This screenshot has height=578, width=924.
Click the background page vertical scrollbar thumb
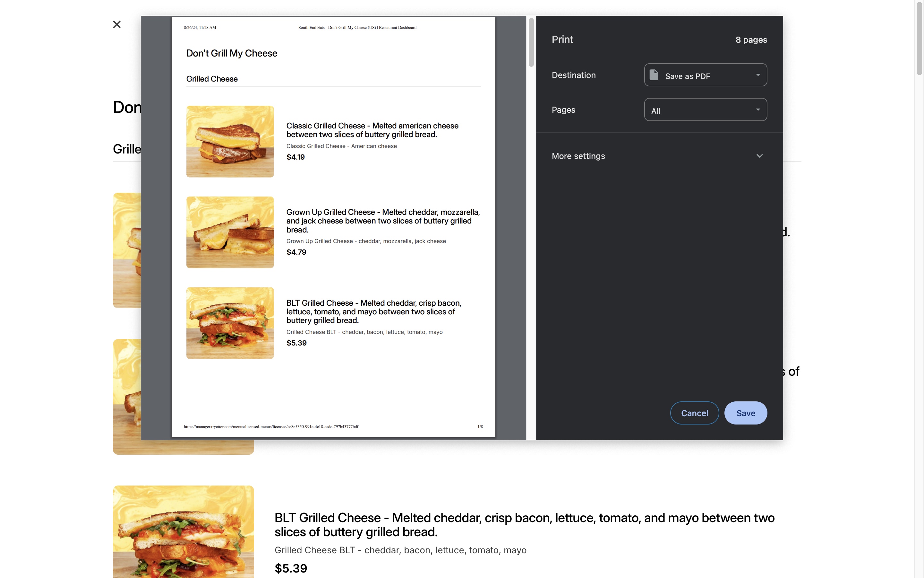[x=920, y=38]
